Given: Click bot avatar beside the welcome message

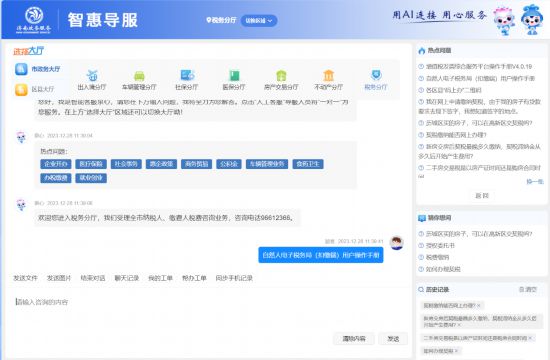Looking at the screenshot, I should [21, 205].
